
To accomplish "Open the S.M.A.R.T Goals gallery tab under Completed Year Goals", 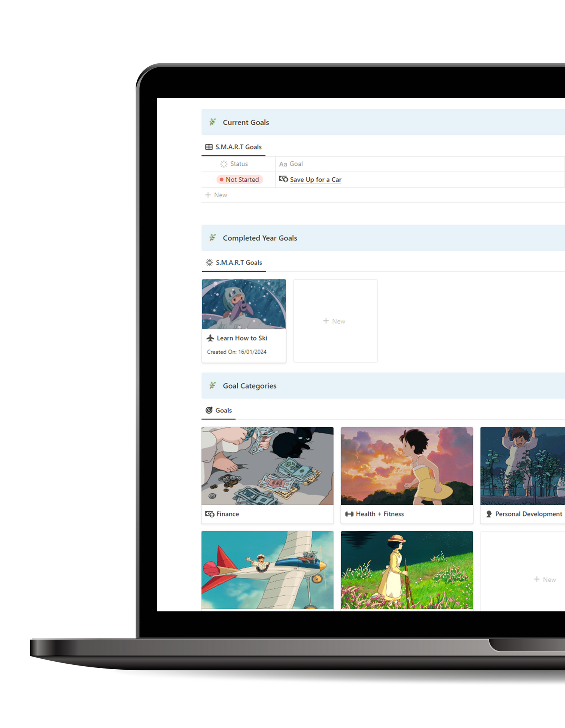I will (234, 262).
